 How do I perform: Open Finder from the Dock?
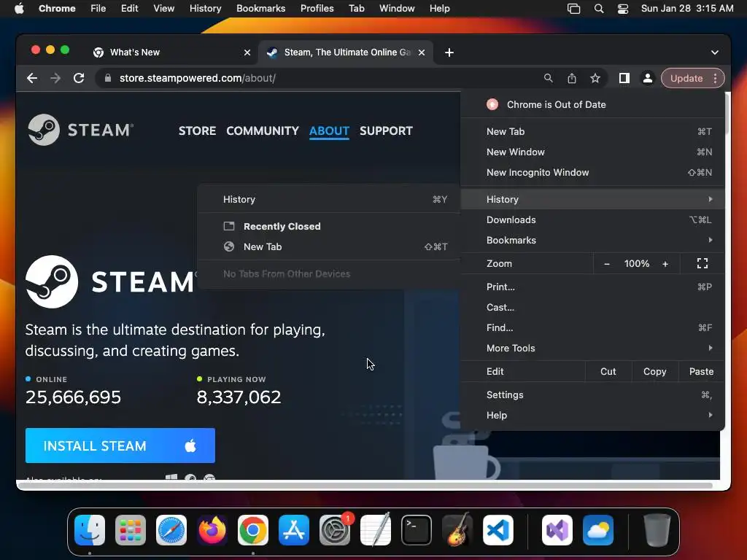click(90, 530)
